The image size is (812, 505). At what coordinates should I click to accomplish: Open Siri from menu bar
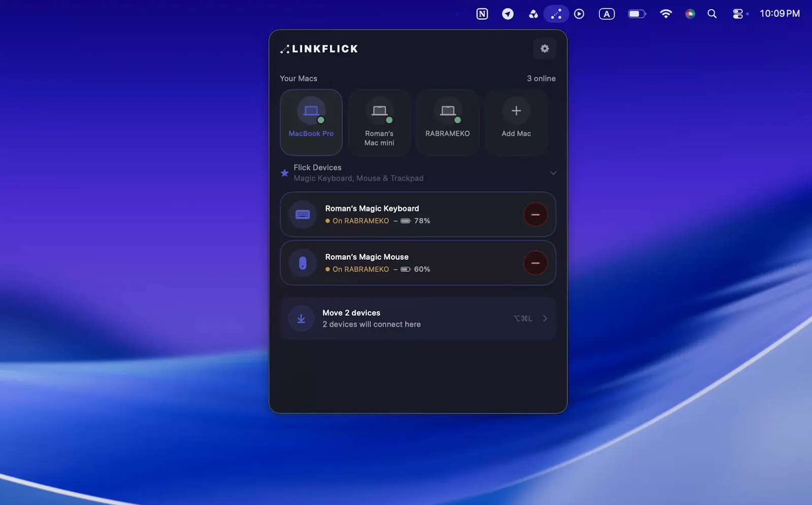click(690, 14)
